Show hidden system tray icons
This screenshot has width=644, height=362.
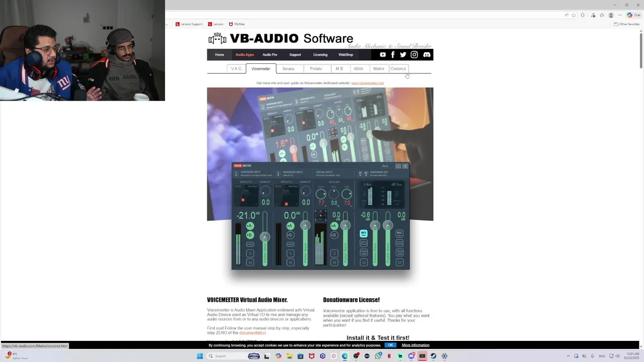(x=569, y=356)
